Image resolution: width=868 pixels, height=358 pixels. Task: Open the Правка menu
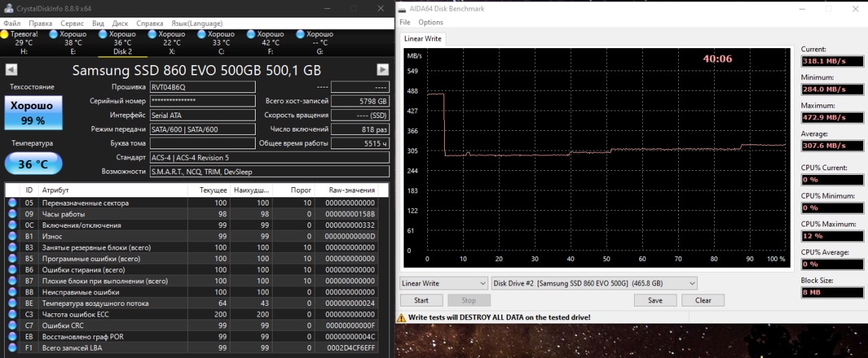pyautogui.click(x=40, y=23)
